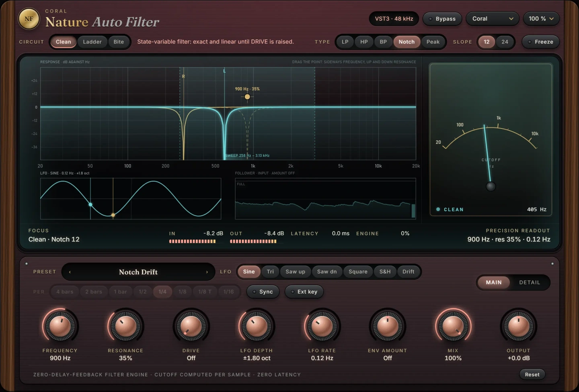The width and height of the screenshot is (579, 392).
Task: Click the LFO DEPTH knob
Action: click(x=257, y=326)
